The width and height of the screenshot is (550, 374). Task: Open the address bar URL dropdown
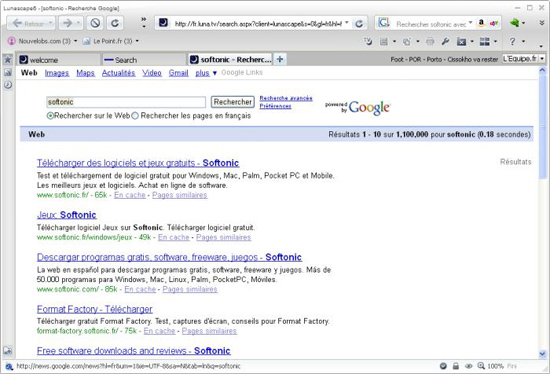point(347,23)
